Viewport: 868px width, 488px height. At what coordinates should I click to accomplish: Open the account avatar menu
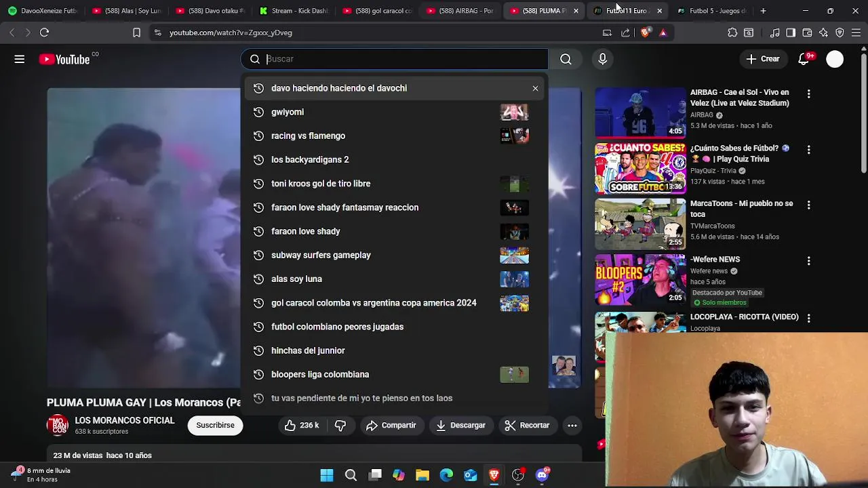(835, 59)
